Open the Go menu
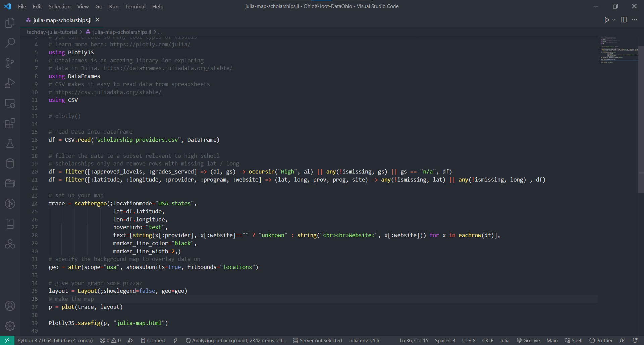644x345 pixels. 99,6
